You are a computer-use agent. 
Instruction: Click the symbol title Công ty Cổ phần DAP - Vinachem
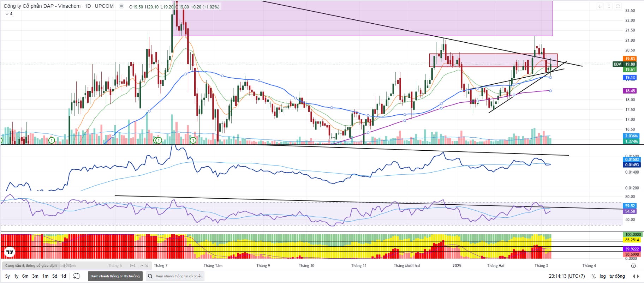[42, 6]
